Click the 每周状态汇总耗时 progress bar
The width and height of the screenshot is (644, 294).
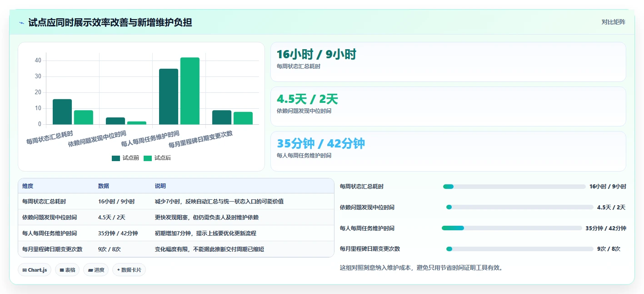tap(514, 187)
